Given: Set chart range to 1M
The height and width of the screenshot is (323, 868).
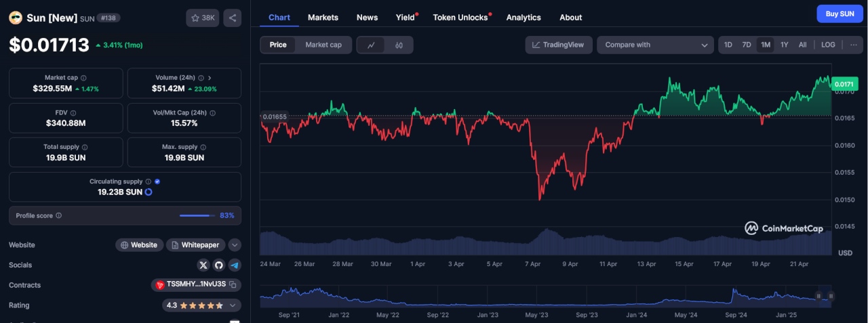Looking at the screenshot, I should click(766, 45).
